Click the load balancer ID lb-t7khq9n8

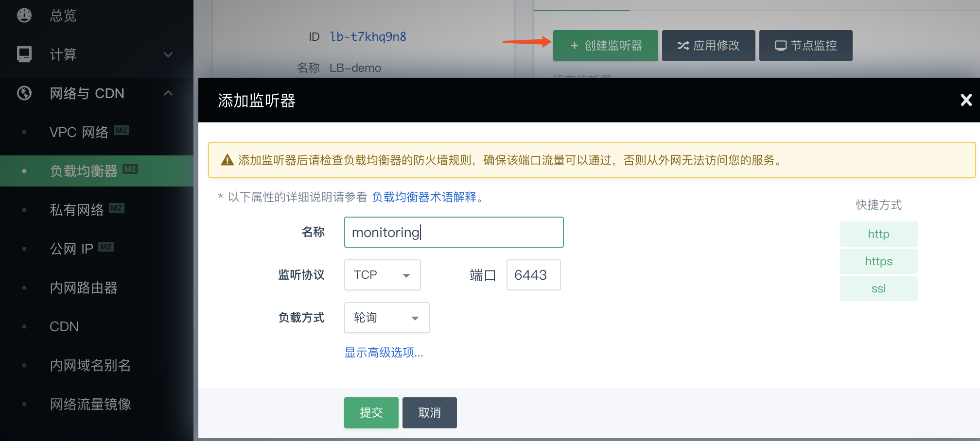[368, 37]
